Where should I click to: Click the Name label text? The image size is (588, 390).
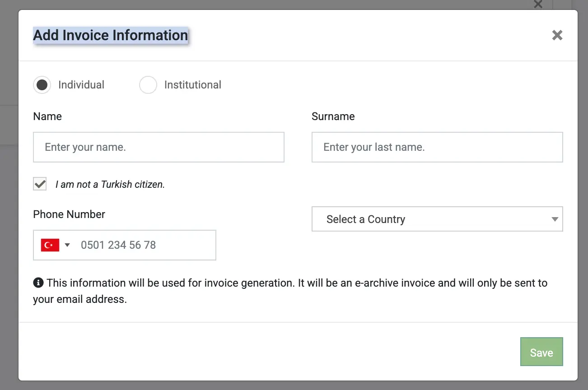click(x=47, y=116)
